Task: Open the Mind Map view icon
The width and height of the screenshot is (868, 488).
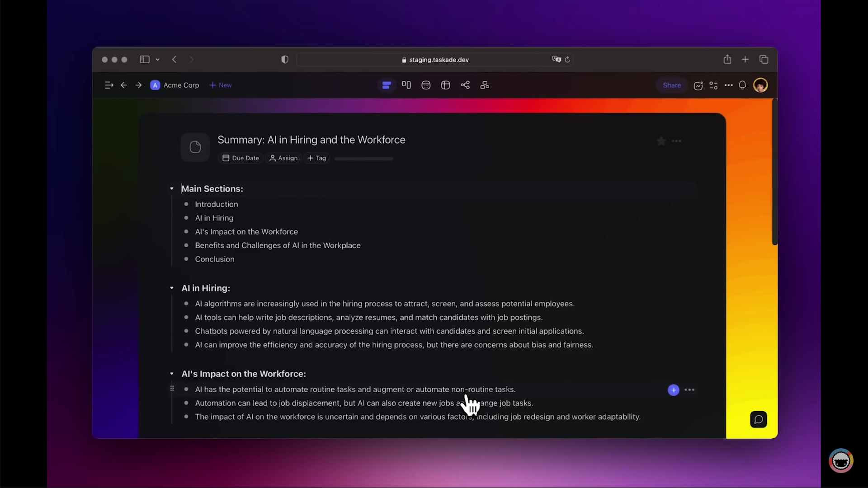Action: [x=465, y=85]
